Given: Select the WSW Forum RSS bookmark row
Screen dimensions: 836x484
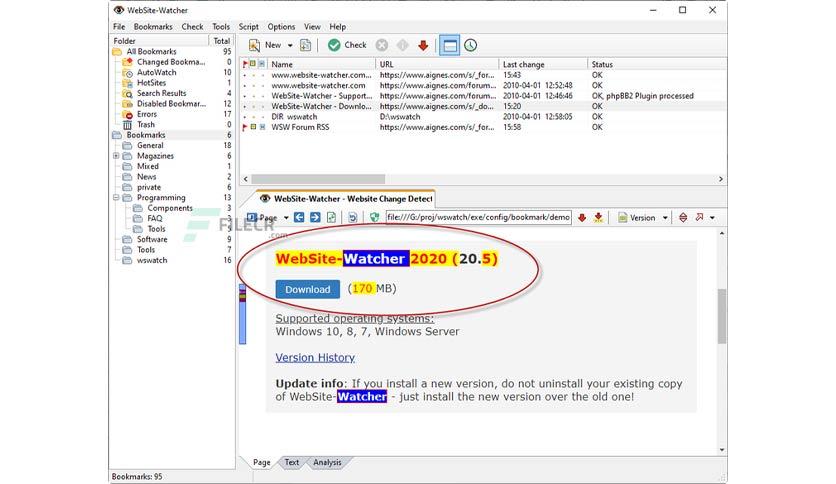Looking at the screenshot, I should [x=483, y=127].
